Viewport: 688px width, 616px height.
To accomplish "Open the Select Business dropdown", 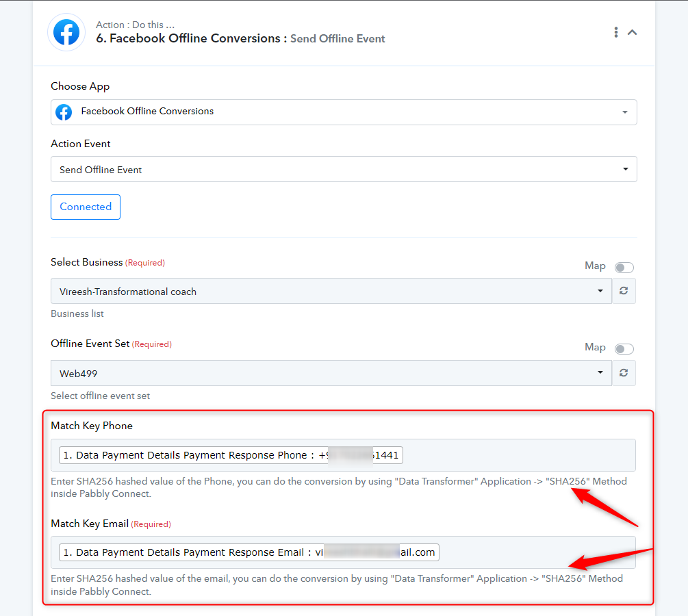I will click(x=331, y=291).
